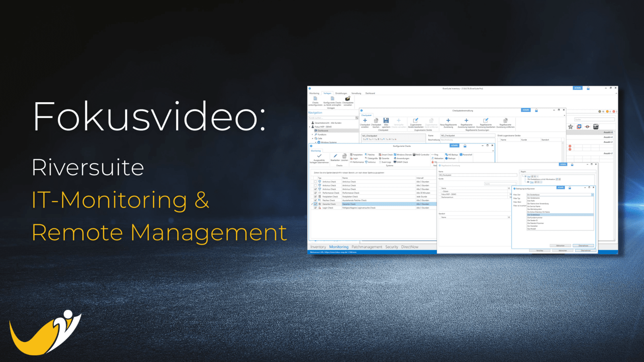
Task: Choose Die Kundennummer from dropdown list
Action: coord(560,218)
